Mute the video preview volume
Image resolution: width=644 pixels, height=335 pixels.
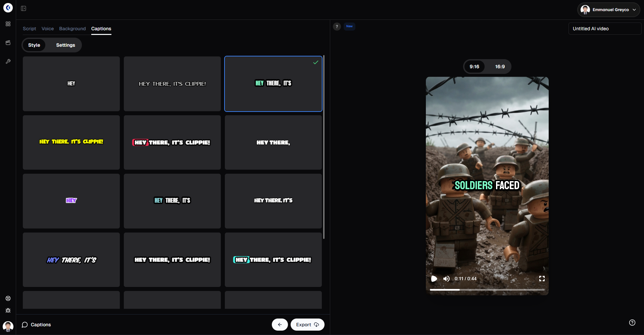(x=446, y=279)
